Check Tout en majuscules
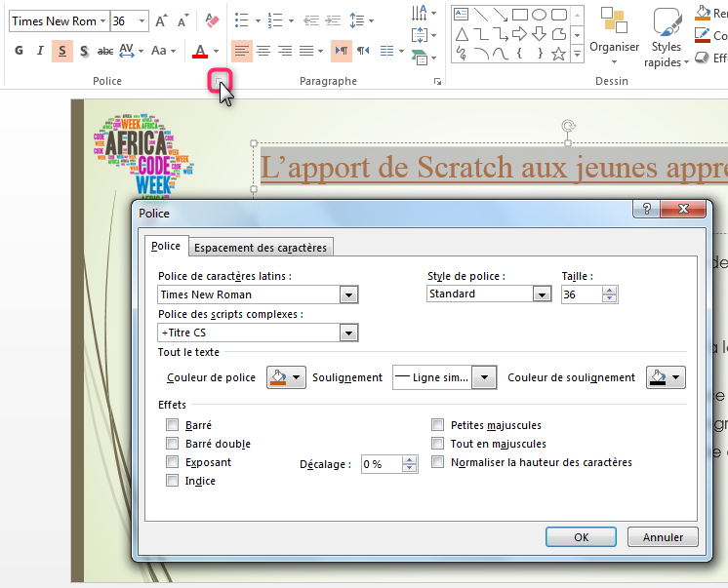Screen dimensions: 728x588 tap(437, 444)
